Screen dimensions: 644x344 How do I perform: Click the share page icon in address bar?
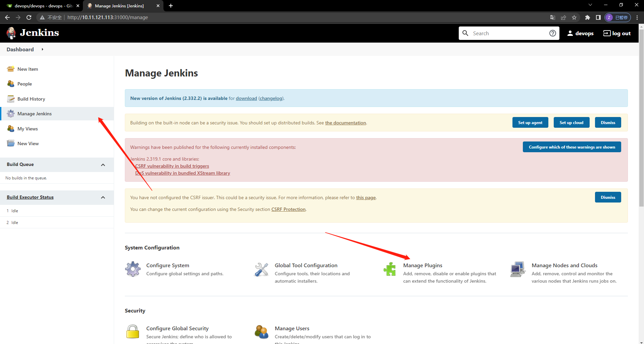[563, 17]
